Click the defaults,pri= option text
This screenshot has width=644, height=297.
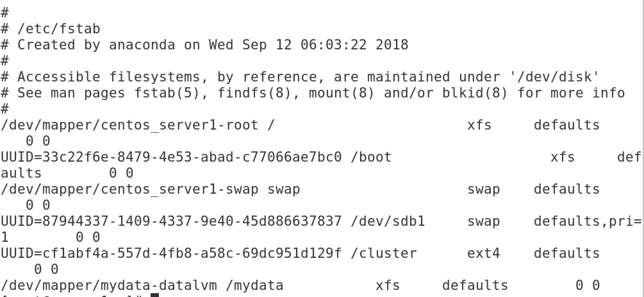[x=588, y=221]
